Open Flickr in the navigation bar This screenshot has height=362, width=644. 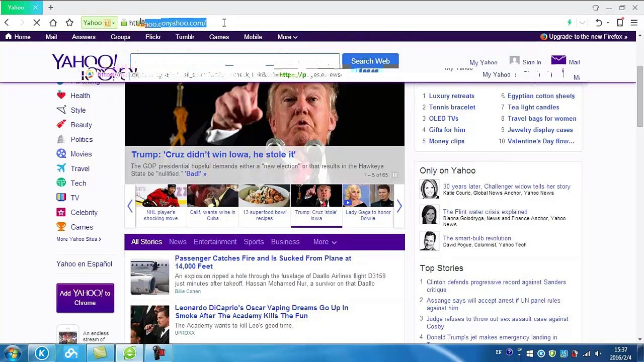(x=153, y=37)
